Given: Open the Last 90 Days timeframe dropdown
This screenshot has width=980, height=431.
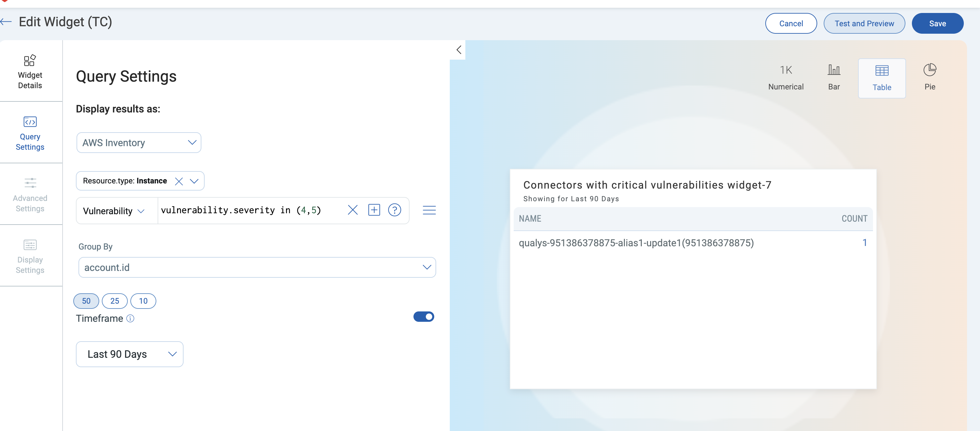Looking at the screenshot, I should (129, 354).
